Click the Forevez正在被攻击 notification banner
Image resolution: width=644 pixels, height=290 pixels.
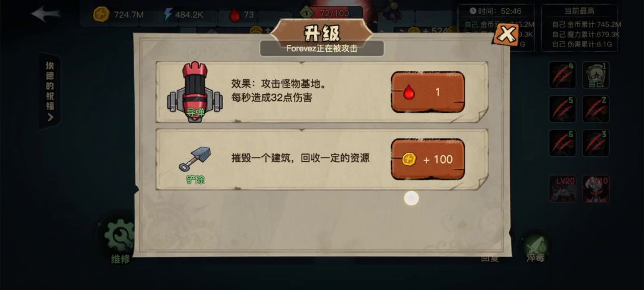322,48
